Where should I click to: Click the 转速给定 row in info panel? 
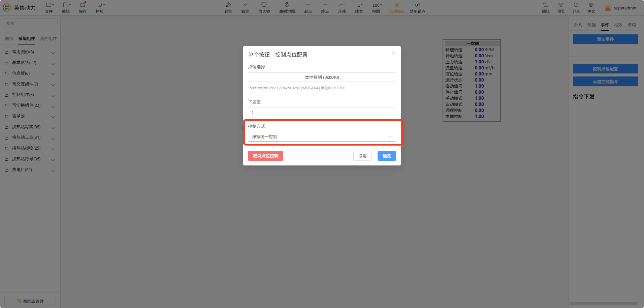coord(472,50)
